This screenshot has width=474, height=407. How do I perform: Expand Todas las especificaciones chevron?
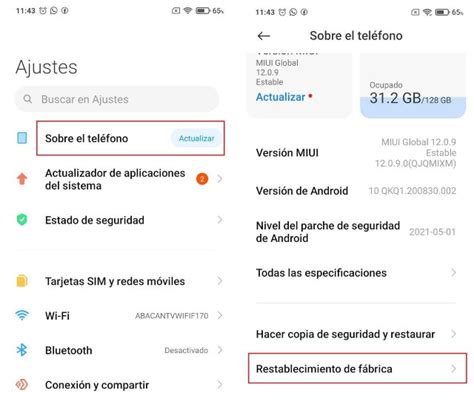[454, 273]
